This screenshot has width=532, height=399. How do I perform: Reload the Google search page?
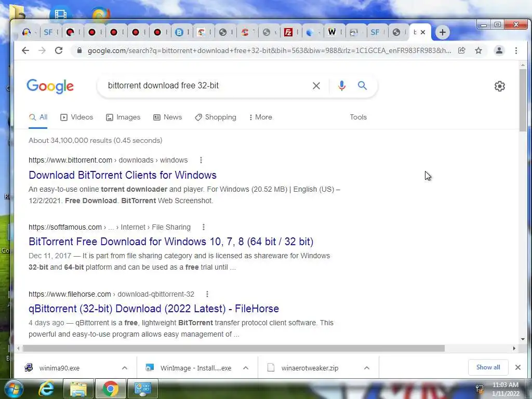tap(59, 50)
